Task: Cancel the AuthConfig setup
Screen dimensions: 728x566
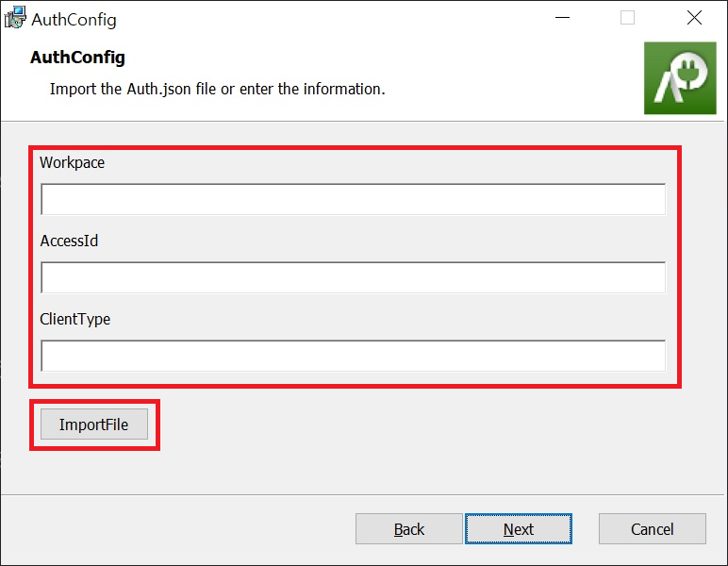Action: click(x=652, y=529)
